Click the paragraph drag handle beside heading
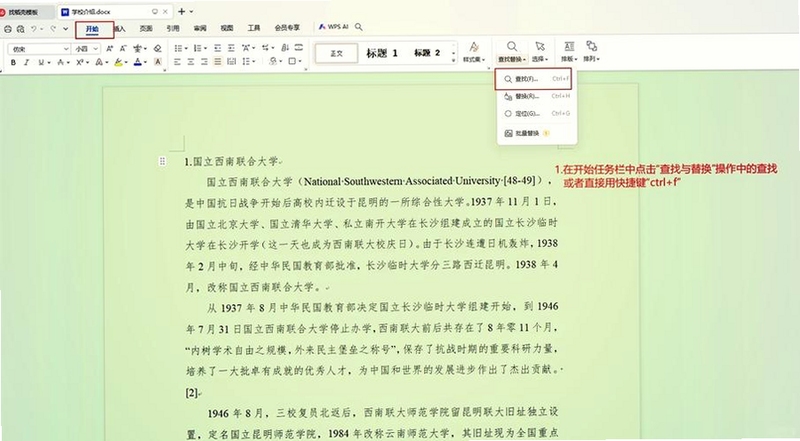This screenshot has height=441, width=800. 162,161
